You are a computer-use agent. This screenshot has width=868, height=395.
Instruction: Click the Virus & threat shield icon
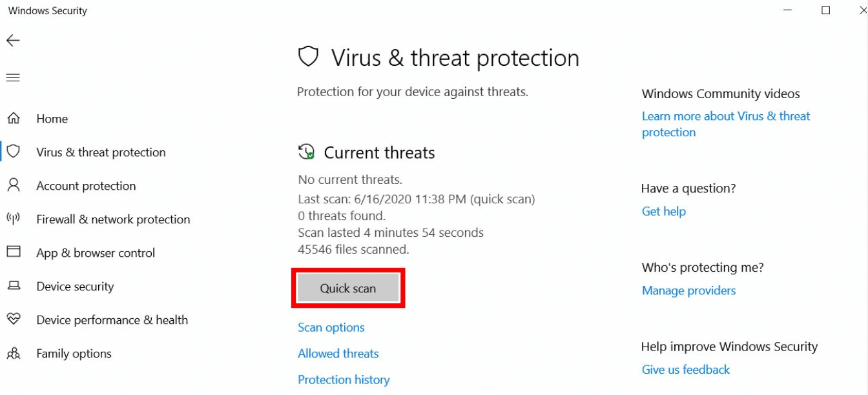click(x=13, y=152)
